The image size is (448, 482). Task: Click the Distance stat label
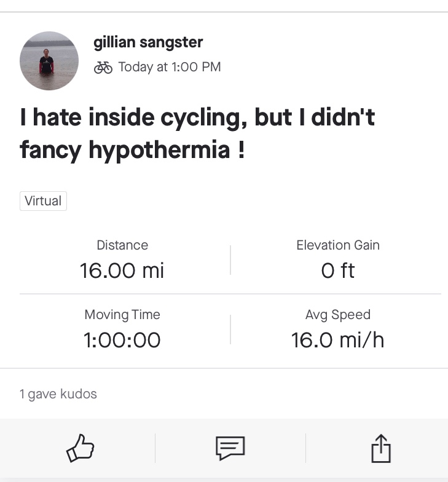(x=122, y=245)
